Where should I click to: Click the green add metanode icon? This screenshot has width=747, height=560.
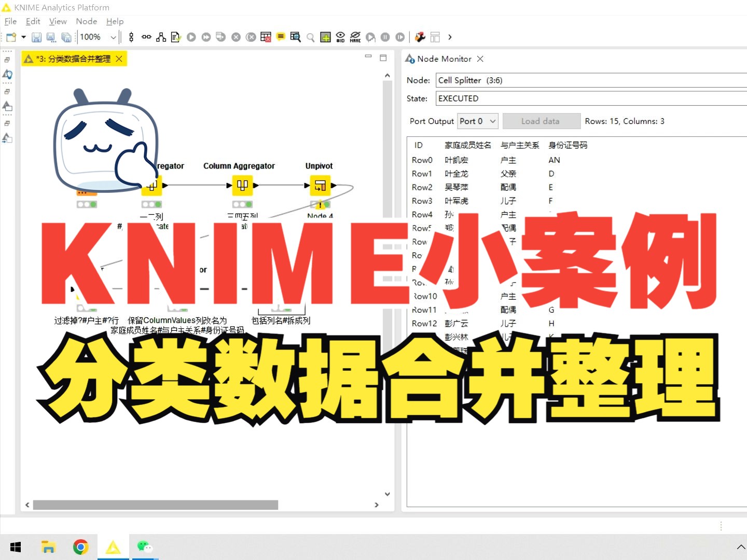(x=325, y=37)
